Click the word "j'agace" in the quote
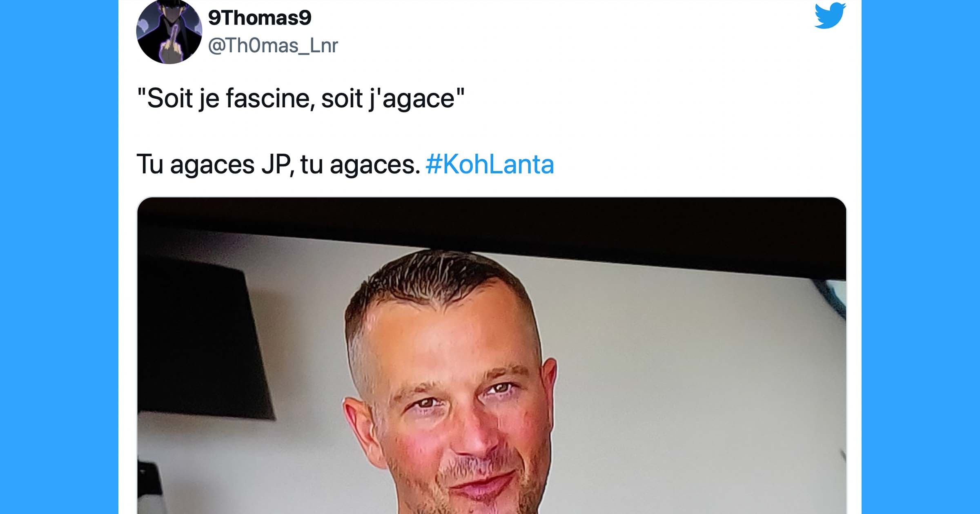The image size is (980, 514). [x=412, y=99]
